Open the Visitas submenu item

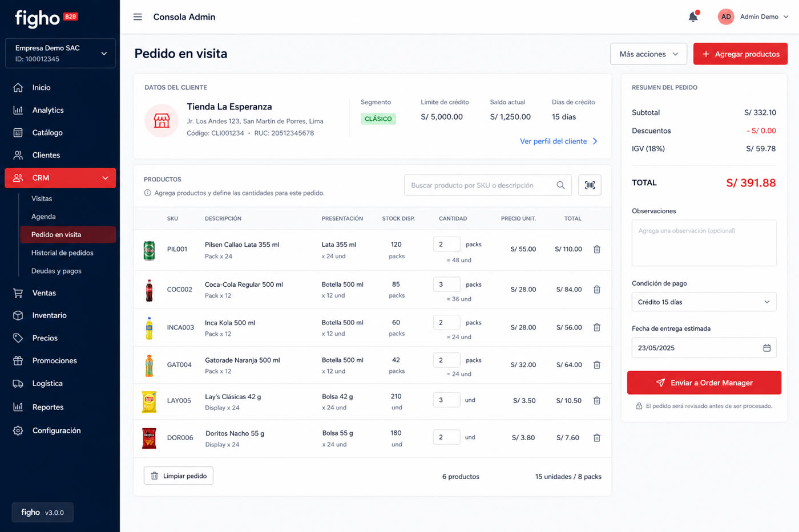42,198
